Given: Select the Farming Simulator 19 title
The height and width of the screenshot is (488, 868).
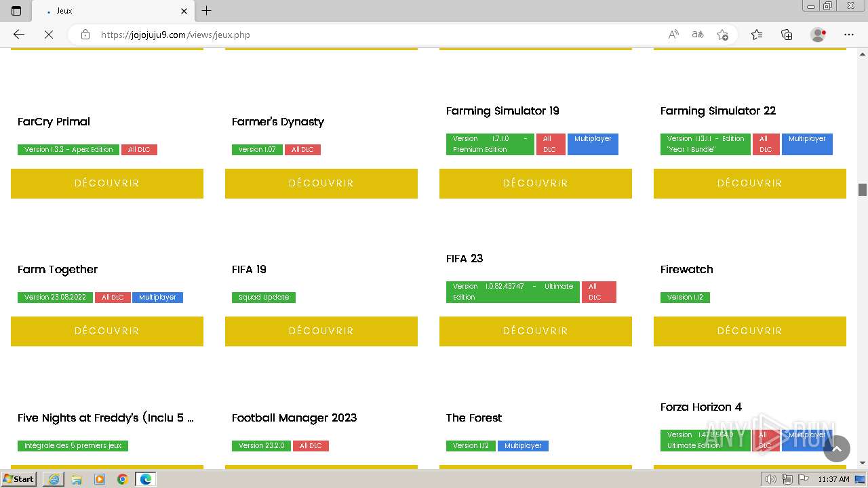Looking at the screenshot, I should coord(502,111).
